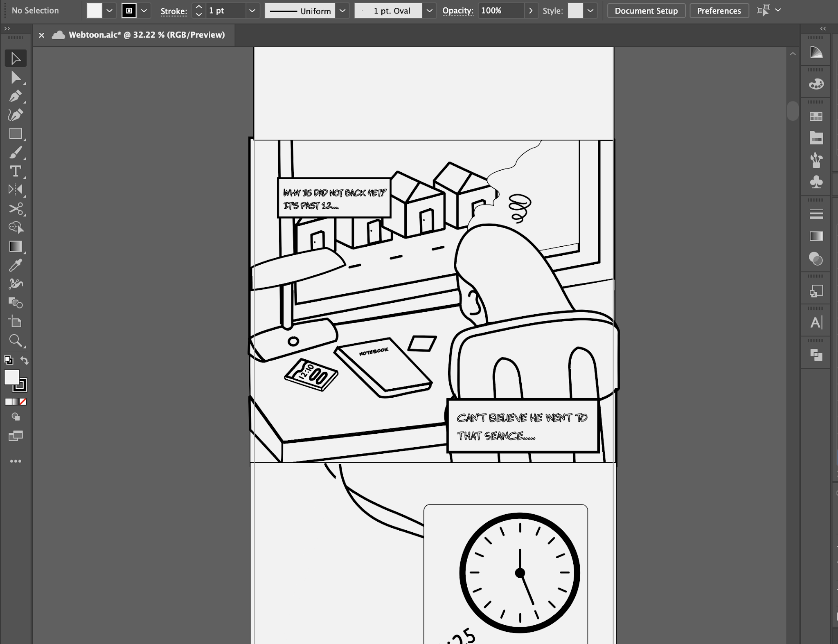Image resolution: width=838 pixels, height=644 pixels.
Task: Expand opacity slider arrow
Action: (x=531, y=11)
